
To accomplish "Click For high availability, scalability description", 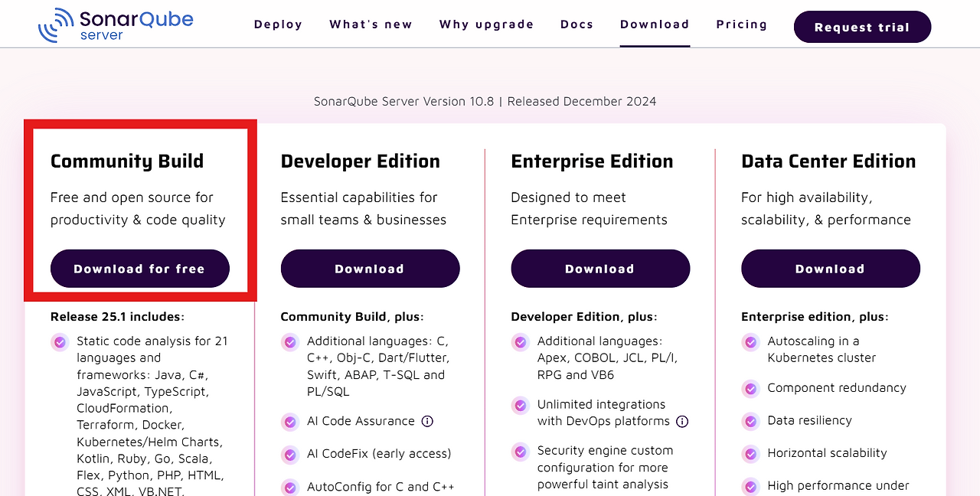I will [826, 208].
